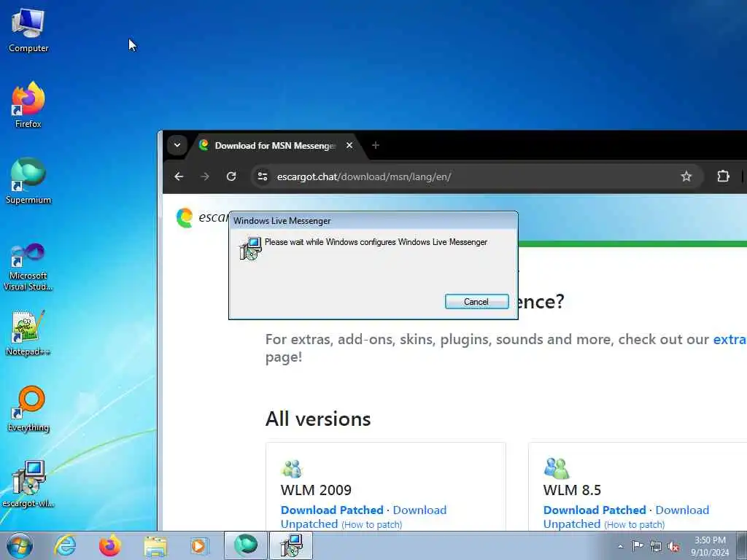Switch to the installer taskbar button
Image resolution: width=747 pixels, height=560 pixels.
pos(291,545)
